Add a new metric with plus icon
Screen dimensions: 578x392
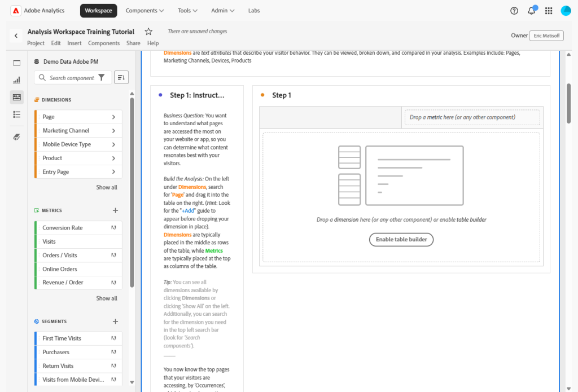point(115,210)
